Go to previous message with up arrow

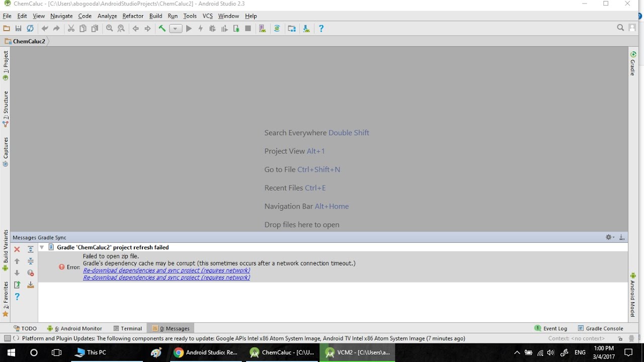coord(17,261)
